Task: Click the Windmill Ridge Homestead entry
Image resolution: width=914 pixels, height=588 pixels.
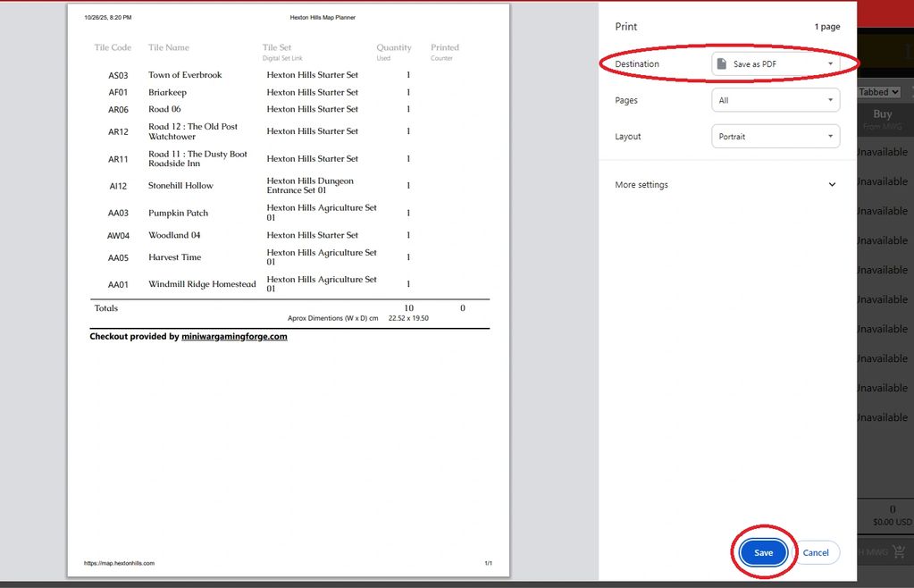Action: (x=202, y=284)
